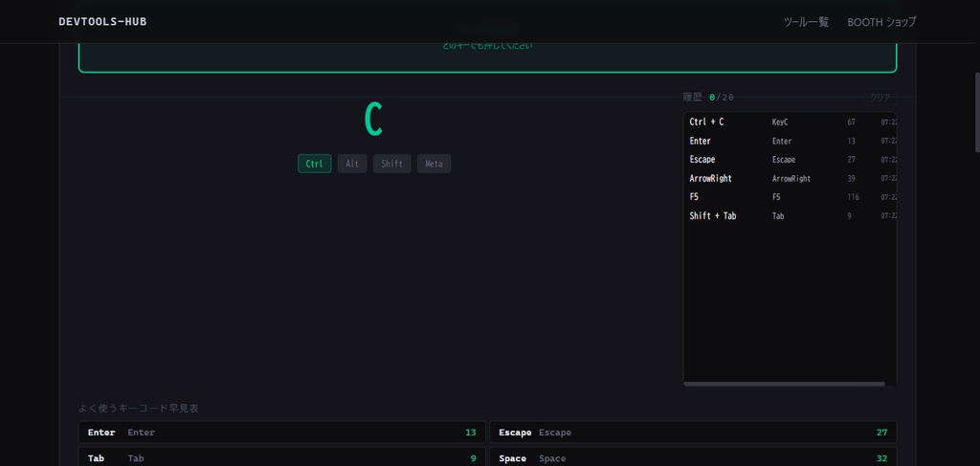Click keycode 9 in Tab cheat card
This screenshot has height=466, width=980.
[x=473, y=458]
